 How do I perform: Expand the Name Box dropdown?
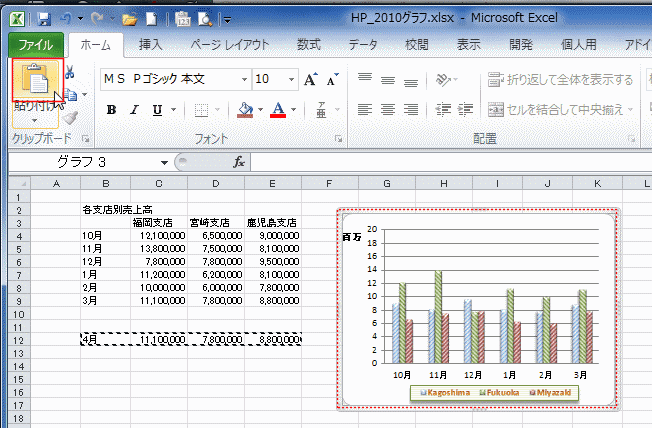click(x=164, y=162)
